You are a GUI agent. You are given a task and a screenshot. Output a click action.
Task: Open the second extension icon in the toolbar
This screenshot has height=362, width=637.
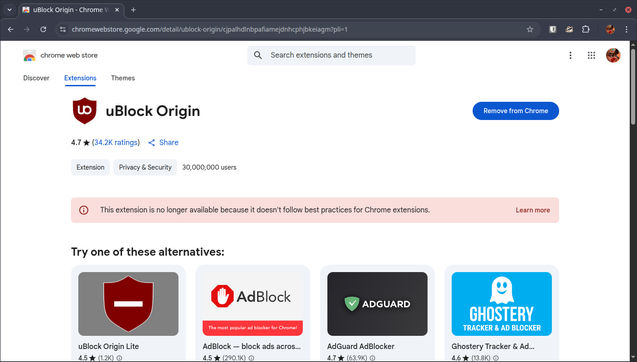(569, 29)
